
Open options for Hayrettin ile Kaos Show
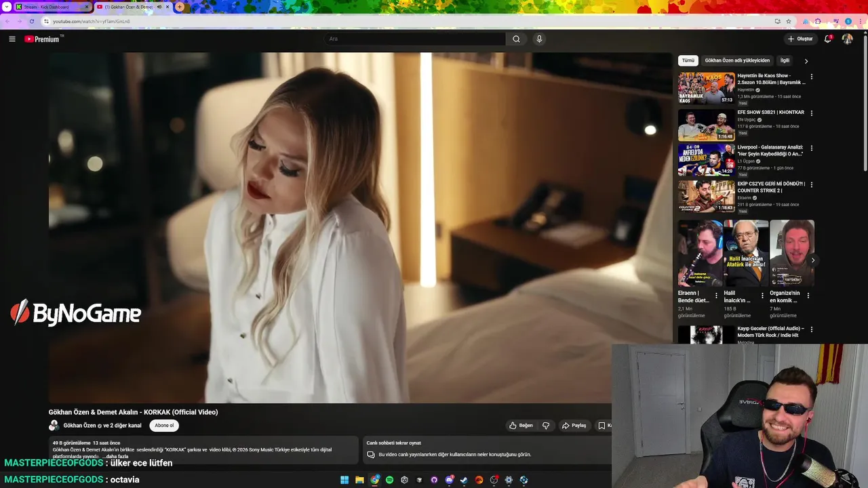click(x=811, y=77)
